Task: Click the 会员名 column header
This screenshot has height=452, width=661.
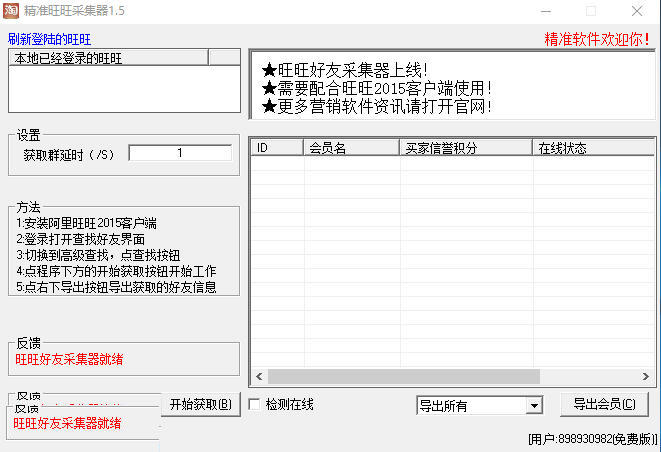Action: tap(352, 148)
